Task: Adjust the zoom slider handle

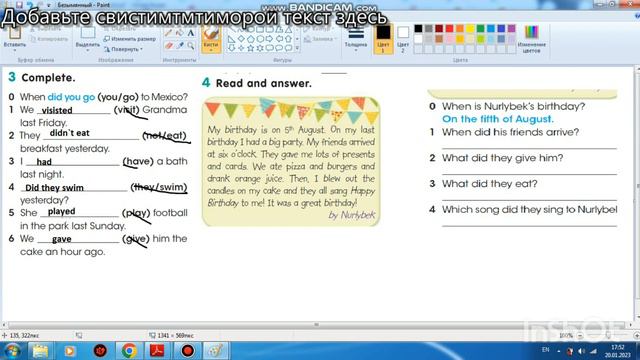Action: coord(608,336)
